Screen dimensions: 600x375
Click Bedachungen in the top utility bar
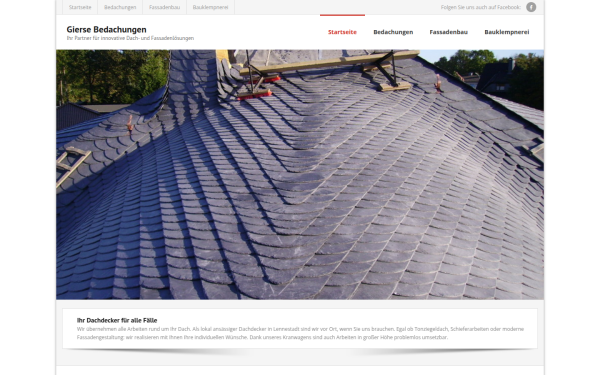click(120, 7)
